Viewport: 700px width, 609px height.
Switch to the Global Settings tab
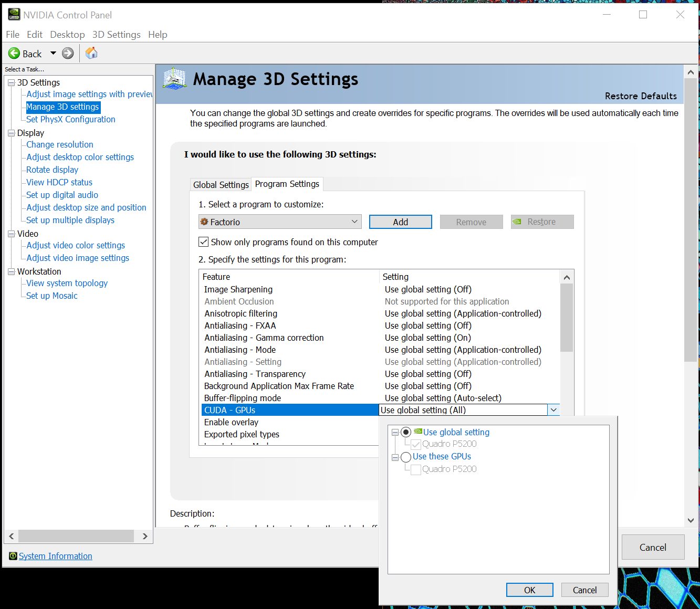click(221, 185)
